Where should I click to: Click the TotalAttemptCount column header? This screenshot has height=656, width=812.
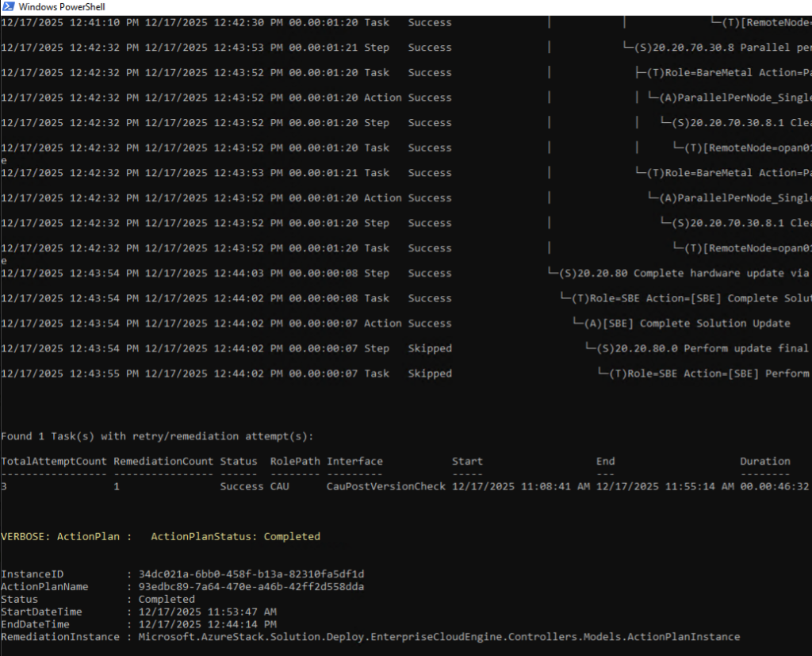pyautogui.click(x=54, y=461)
